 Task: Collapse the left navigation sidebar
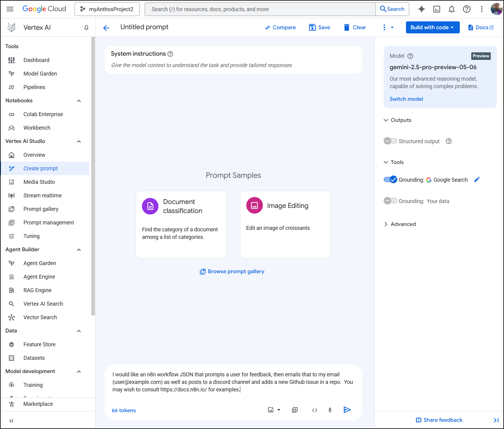click(11, 421)
